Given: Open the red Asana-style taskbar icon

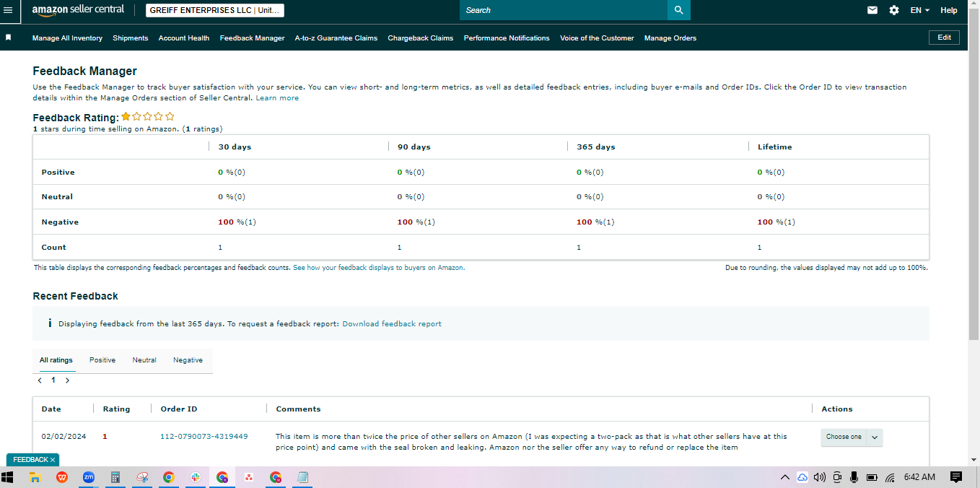Looking at the screenshot, I should pyautogui.click(x=249, y=477).
